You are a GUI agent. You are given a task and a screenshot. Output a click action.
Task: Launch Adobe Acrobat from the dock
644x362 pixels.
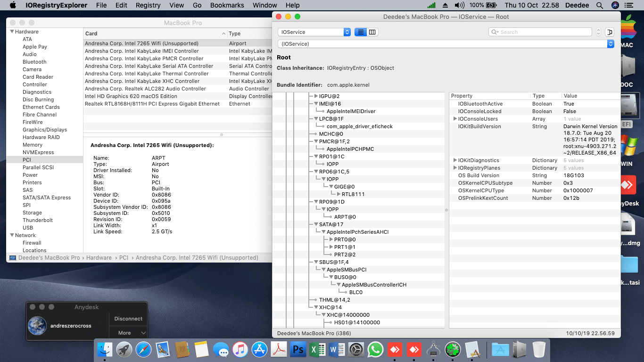coord(279,349)
